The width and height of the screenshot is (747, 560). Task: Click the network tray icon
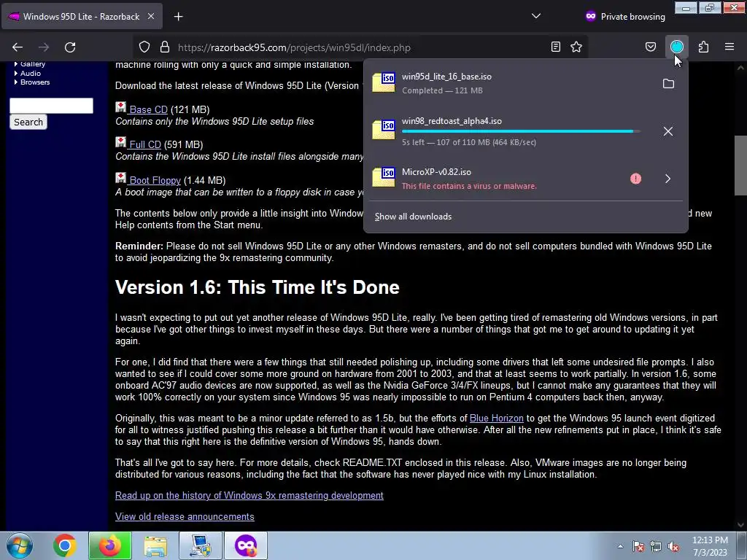[656, 546]
